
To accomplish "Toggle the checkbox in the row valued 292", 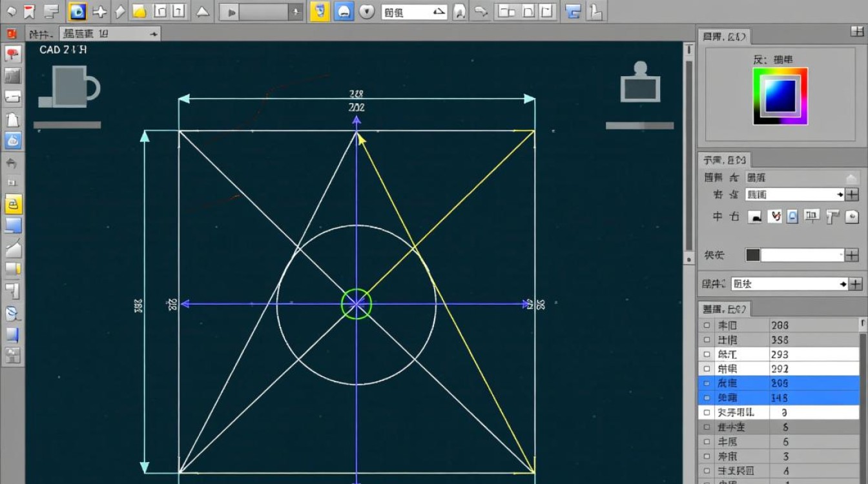I will coord(707,369).
